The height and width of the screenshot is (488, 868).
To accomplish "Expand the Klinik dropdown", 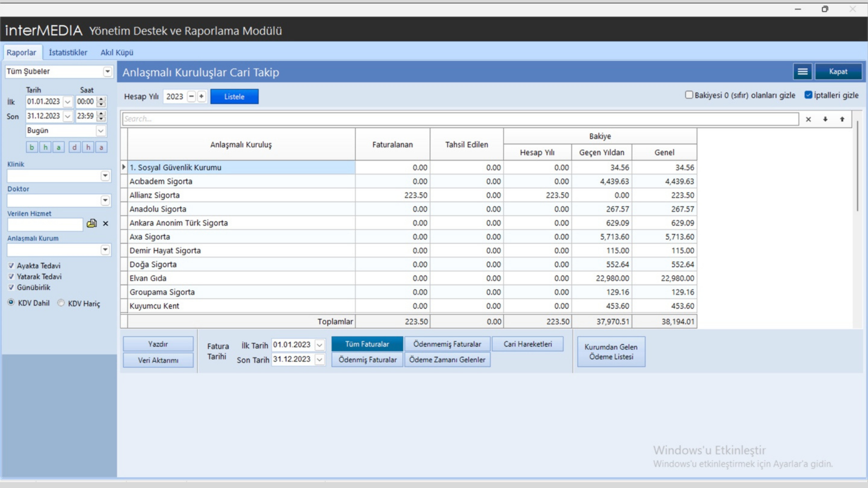I will point(105,176).
